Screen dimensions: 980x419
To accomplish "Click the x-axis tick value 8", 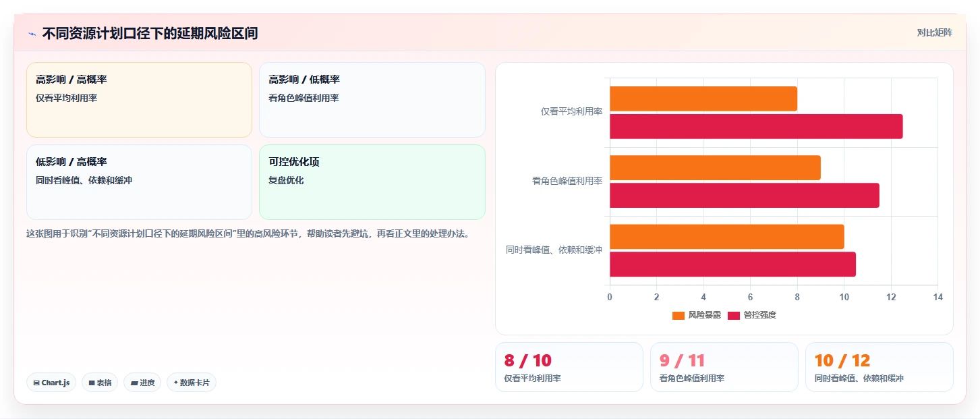I will [797, 297].
